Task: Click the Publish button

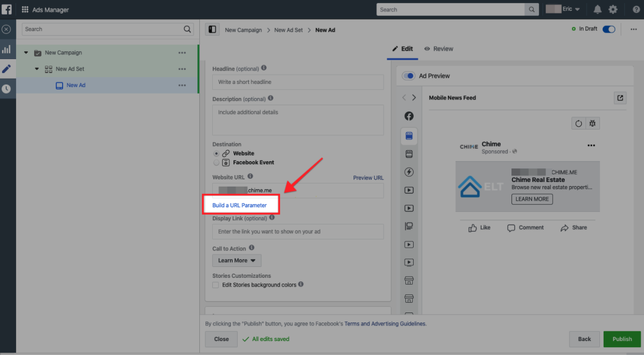Action: pos(622,339)
